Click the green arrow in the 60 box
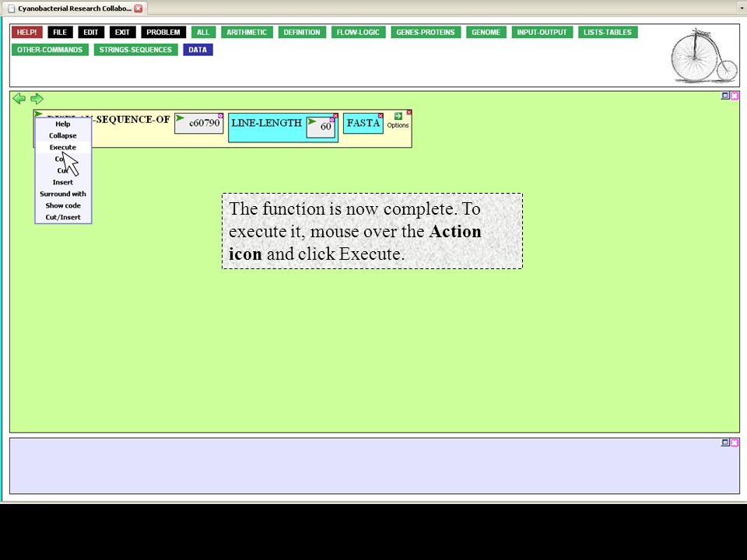The width and height of the screenshot is (747, 560). pyautogui.click(x=312, y=121)
